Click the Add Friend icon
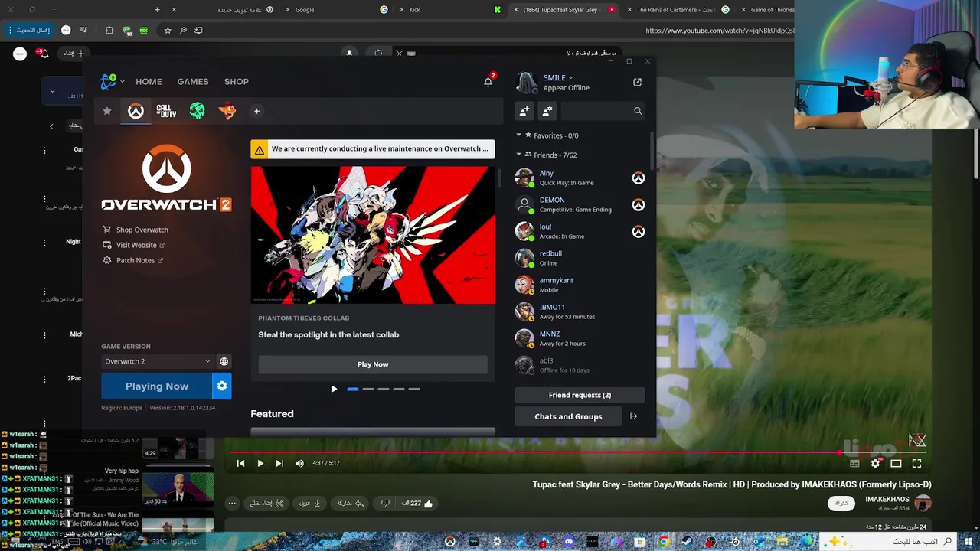 (524, 111)
